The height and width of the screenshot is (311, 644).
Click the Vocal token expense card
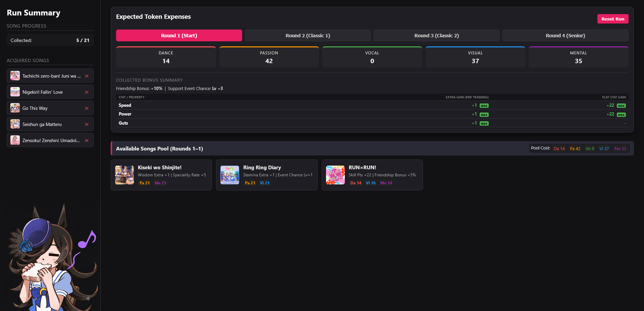pyautogui.click(x=372, y=57)
